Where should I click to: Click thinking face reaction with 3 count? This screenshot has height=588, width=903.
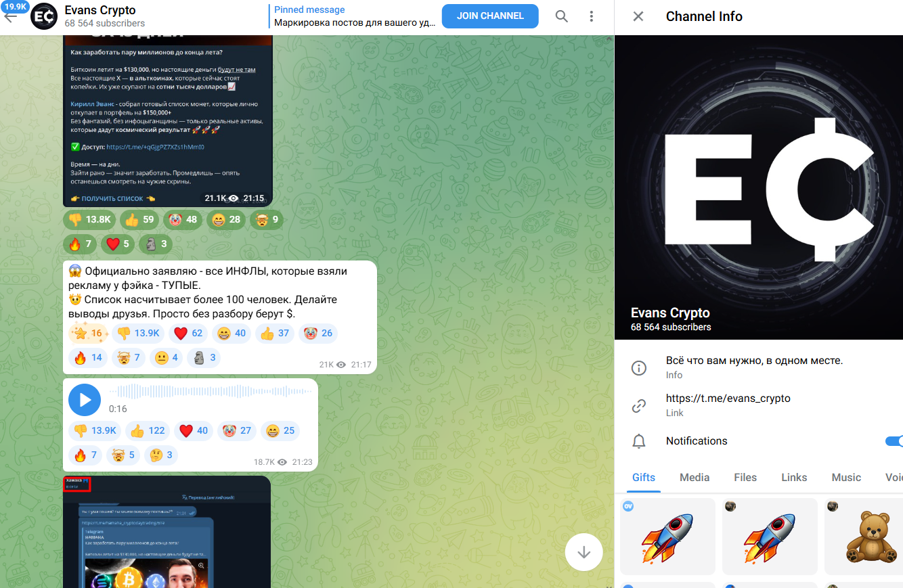click(161, 455)
